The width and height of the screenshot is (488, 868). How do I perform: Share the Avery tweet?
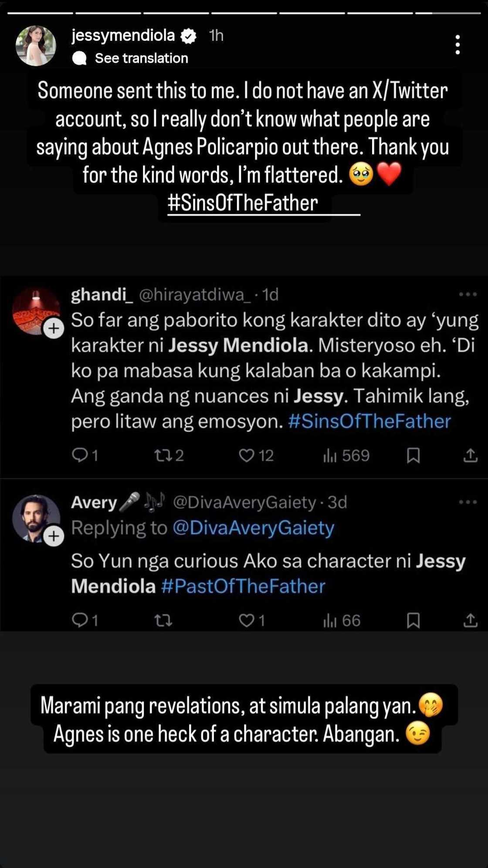pos(470,620)
